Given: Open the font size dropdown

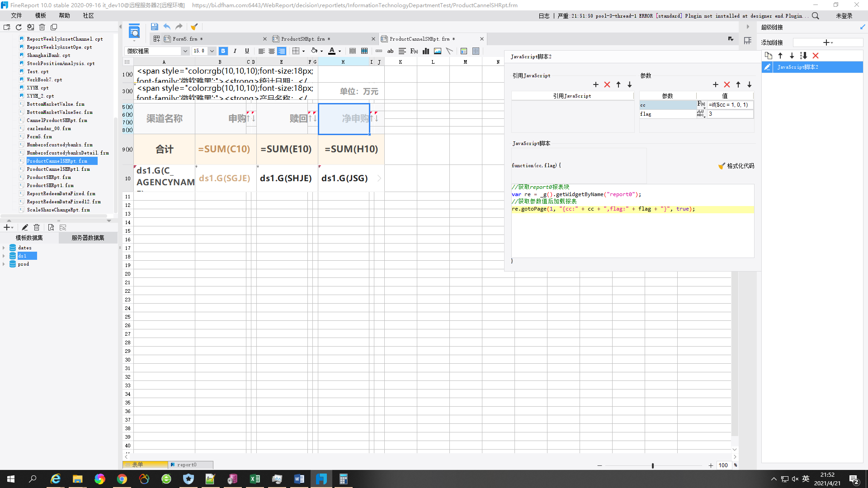Looking at the screenshot, I should [212, 51].
